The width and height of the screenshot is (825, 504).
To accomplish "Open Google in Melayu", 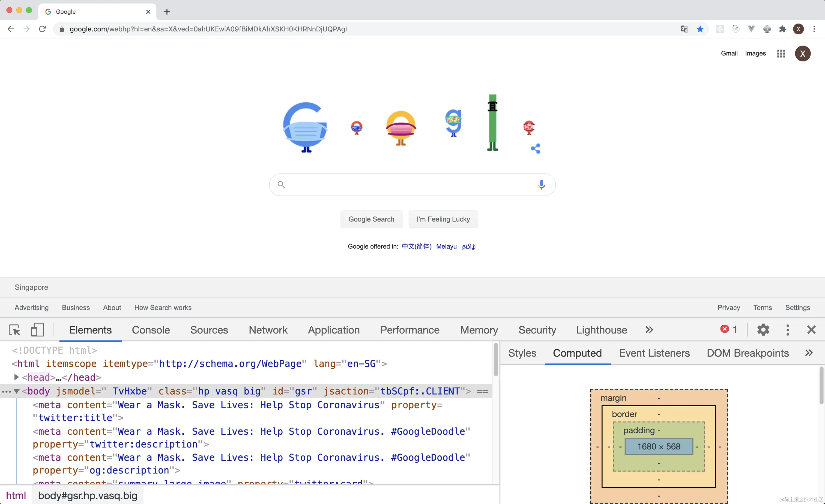I will [446, 246].
